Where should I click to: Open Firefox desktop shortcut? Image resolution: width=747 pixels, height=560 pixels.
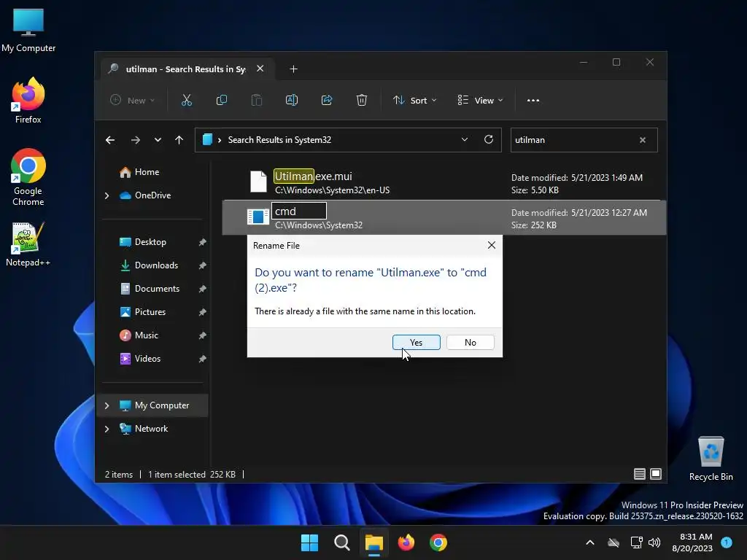28,101
